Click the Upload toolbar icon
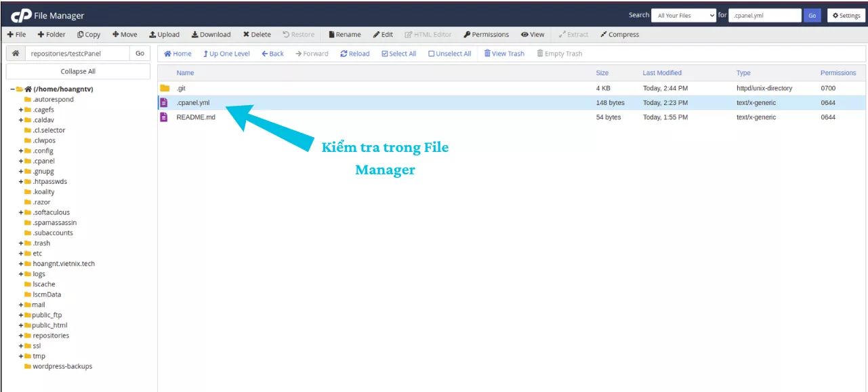 [153, 35]
